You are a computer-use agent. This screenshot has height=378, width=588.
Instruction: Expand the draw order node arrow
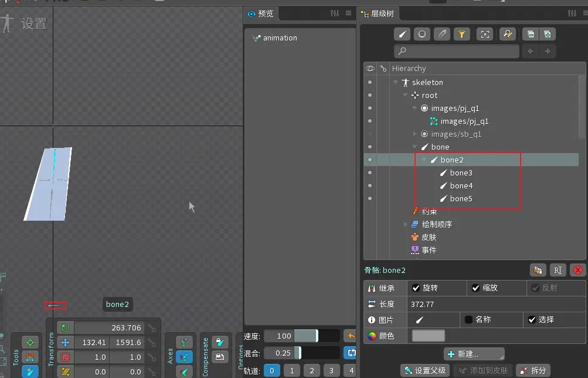[405, 224]
